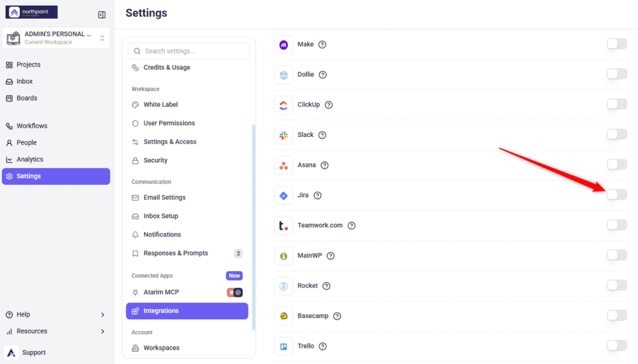Open help tooltip next to Rocket
This screenshot has height=364, width=638.
[x=326, y=286]
